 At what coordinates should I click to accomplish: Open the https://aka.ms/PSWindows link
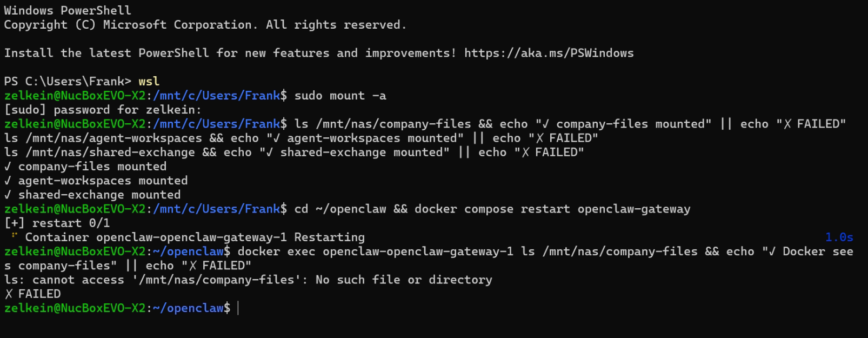click(x=549, y=53)
